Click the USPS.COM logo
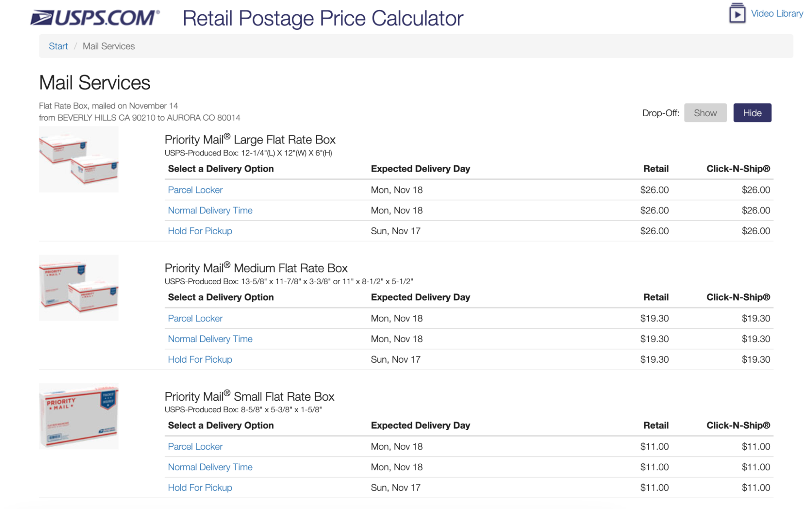This screenshot has width=812, height=509. (95, 18)
